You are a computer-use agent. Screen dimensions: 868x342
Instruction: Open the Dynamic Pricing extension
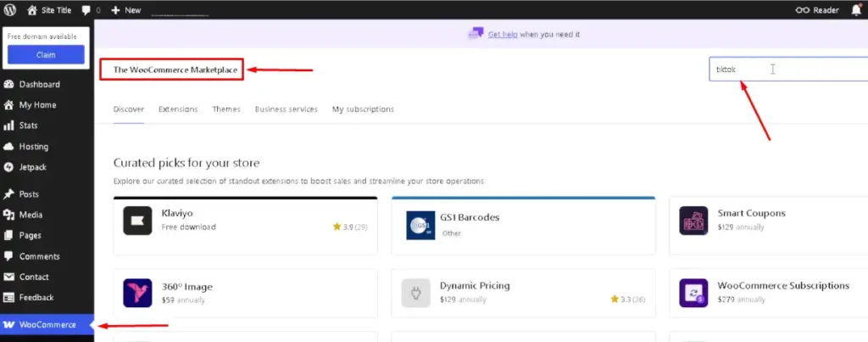[523, 294]
